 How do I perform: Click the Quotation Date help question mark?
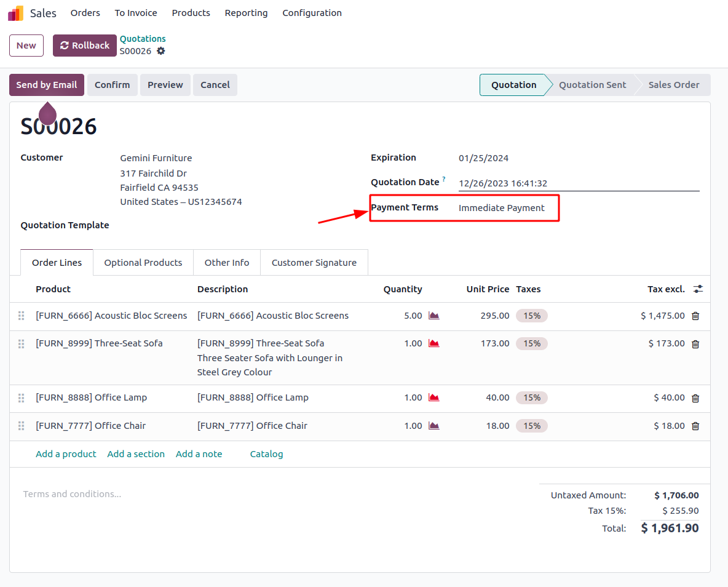[x=444, y=180]
